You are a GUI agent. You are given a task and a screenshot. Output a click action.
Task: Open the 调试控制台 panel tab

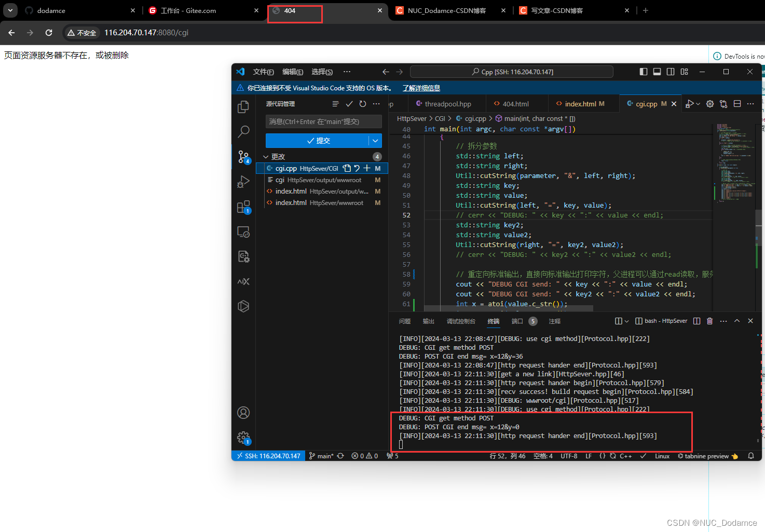pos(461,321)
